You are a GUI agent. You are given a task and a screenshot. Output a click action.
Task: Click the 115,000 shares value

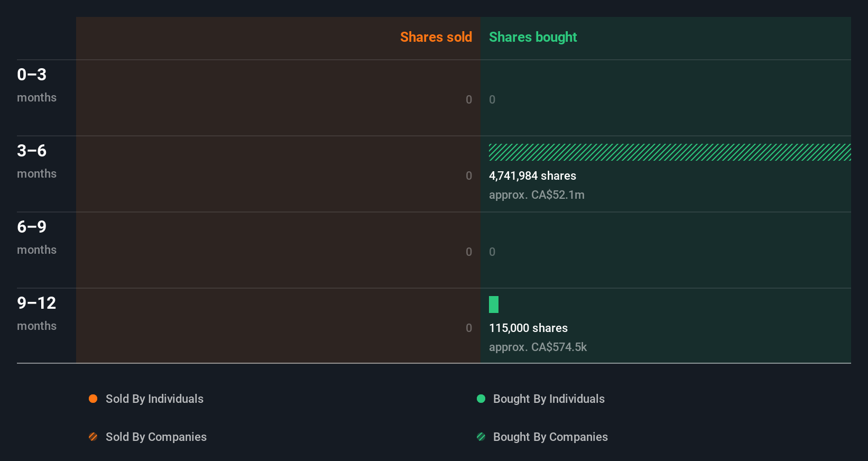[528, 328]
